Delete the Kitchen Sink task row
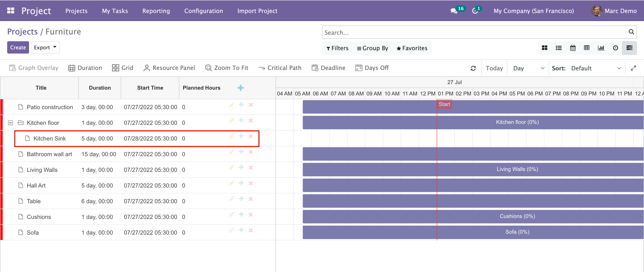 coord(250,136)
